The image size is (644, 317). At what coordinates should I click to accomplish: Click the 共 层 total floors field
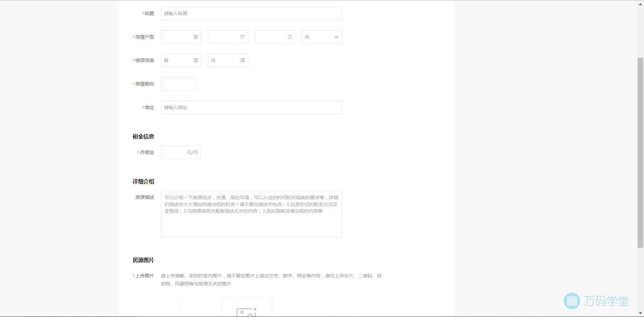click(x=228, y=60)
